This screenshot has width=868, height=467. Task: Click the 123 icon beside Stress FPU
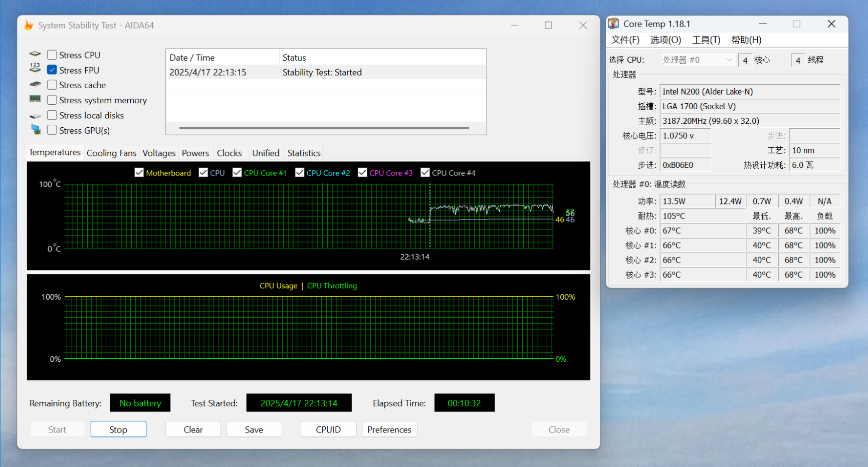35,69
